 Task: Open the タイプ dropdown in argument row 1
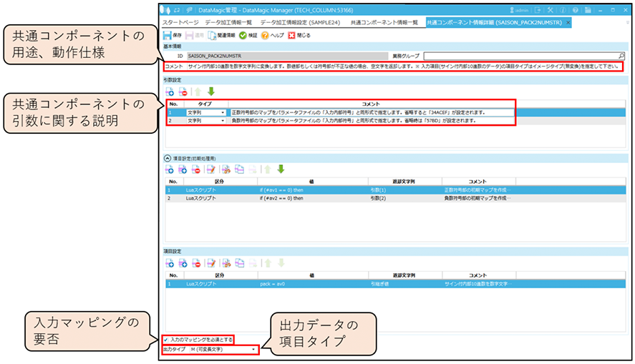pyautogui.click(x=223, y=112)
